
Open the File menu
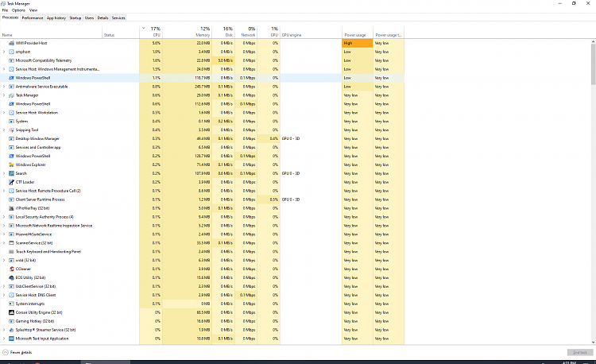pyautogui.click(x=5, y=10)
